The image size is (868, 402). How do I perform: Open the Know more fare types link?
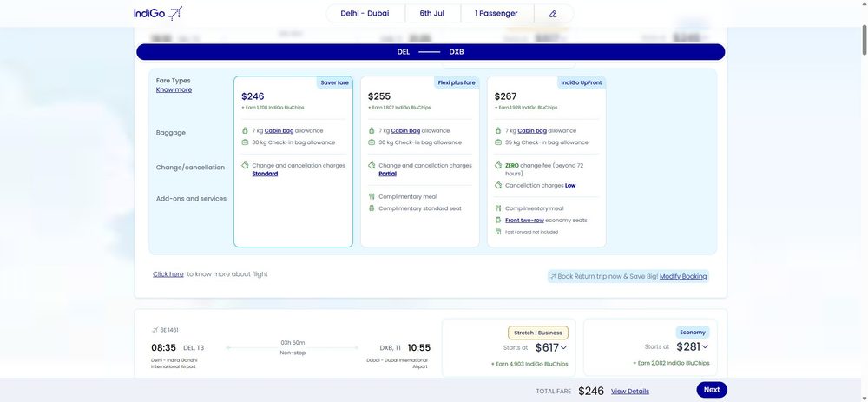pyautogui.click(x=174, y=89)
